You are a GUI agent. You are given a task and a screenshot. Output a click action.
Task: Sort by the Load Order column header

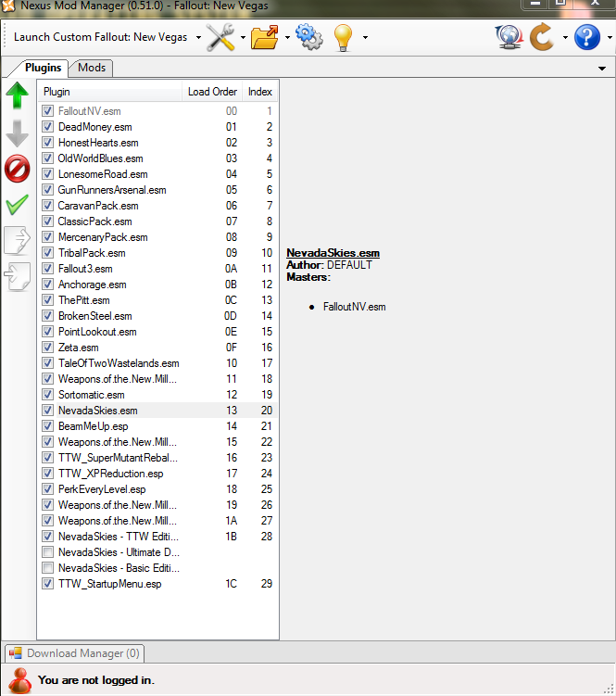click(x=212, y=92)
